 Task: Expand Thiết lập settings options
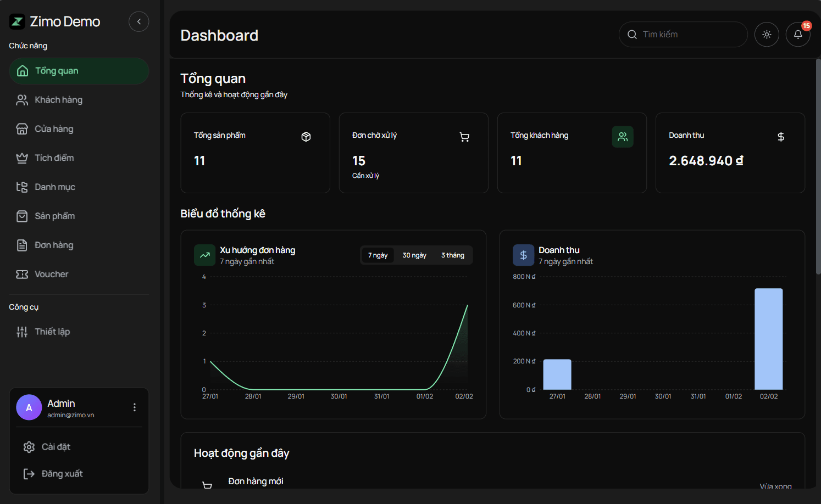coord(52,332)
